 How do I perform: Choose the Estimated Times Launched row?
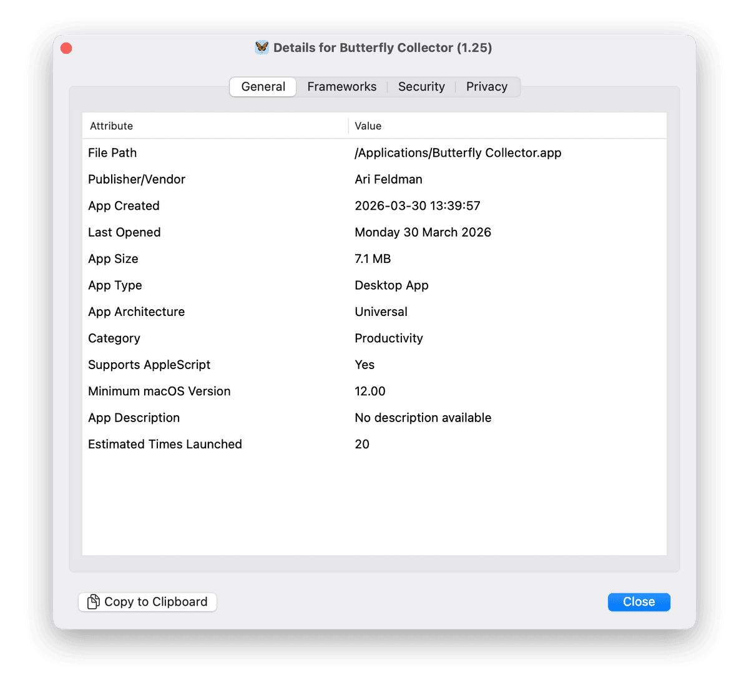(x=374, y=445)
